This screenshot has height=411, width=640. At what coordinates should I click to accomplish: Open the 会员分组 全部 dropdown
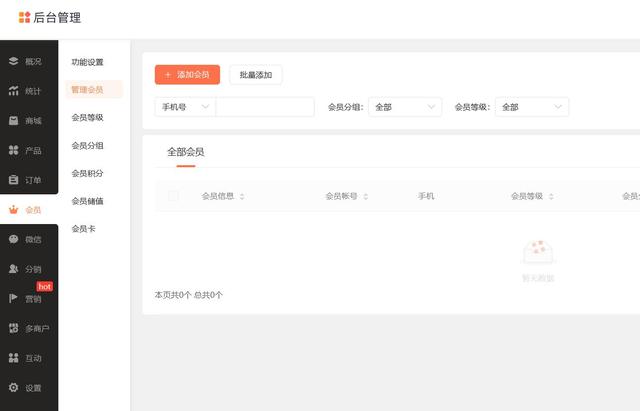click(405, 107)
